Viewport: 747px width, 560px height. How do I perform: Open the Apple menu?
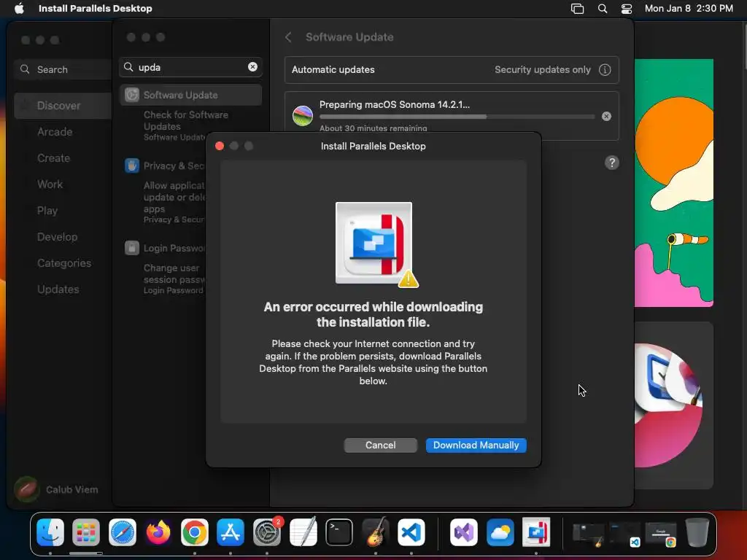coord(19,8)
